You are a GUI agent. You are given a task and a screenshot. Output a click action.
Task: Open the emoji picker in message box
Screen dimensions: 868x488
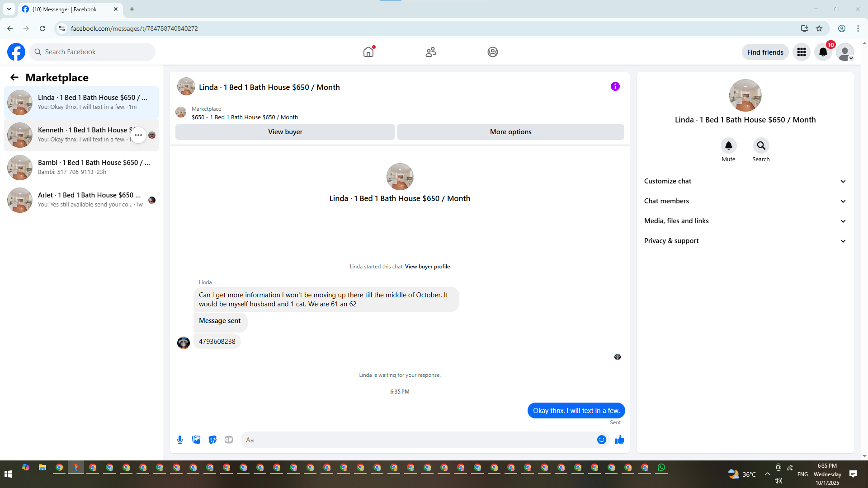[x=602, y=440]
